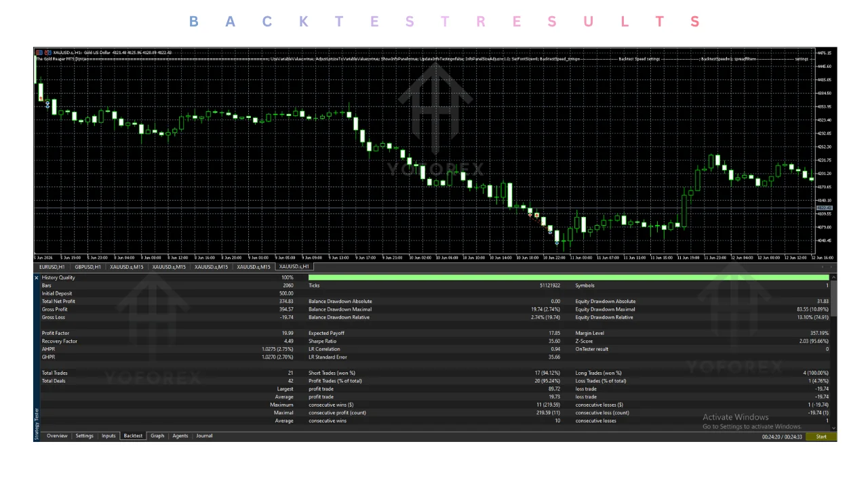Click the Initial Deposit value 500.00

285,293
